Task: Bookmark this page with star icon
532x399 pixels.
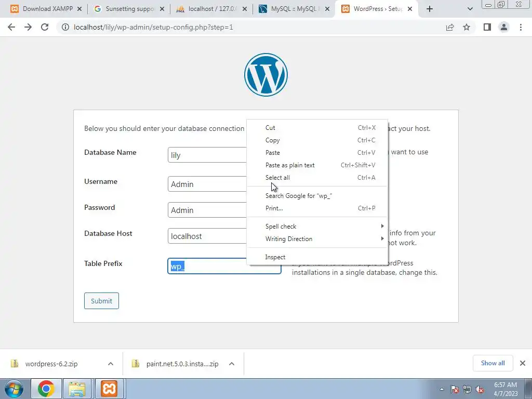Action: [x=467, y=27]
